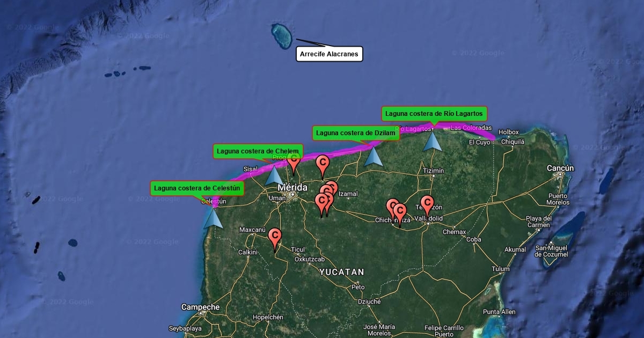
Task: Click the Ticul town label
Action: click(x=297, y=250)
